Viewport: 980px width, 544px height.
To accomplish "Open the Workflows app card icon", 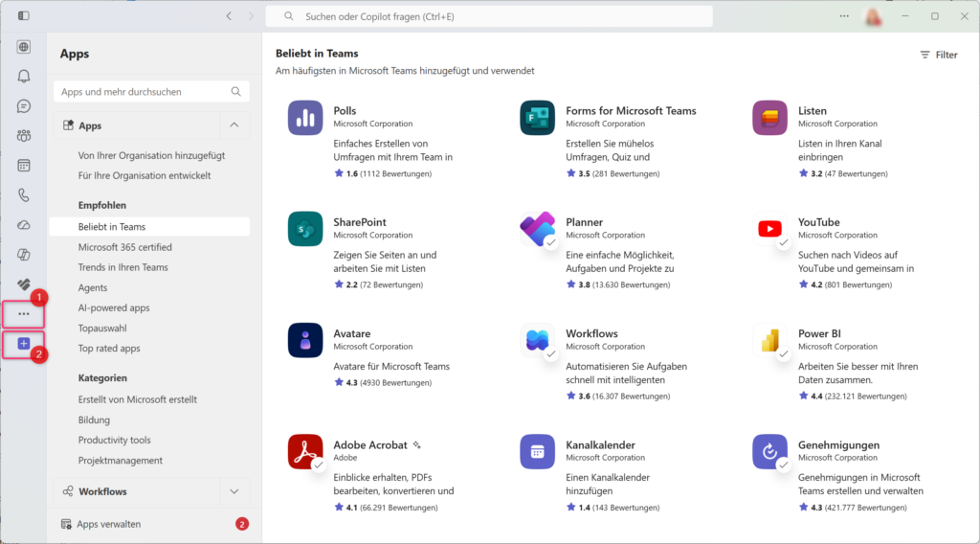I will pos(538,340).
